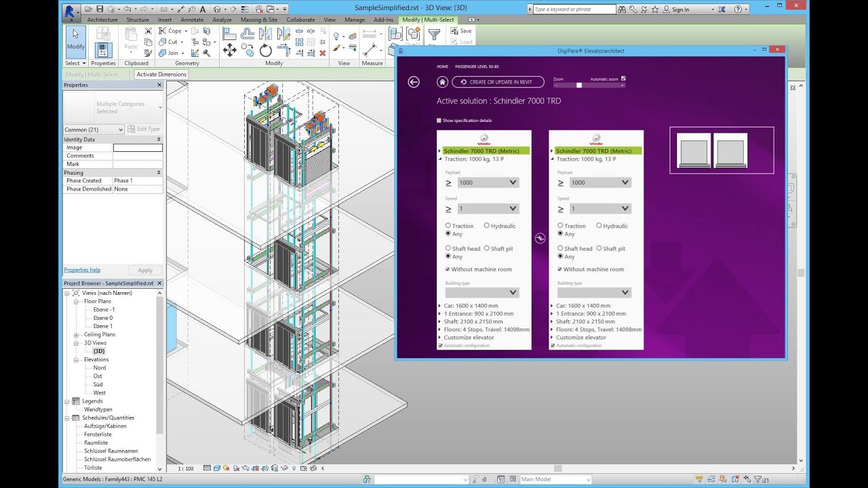Open the Properties palette icon in ribbon
The height and width of the screenshot is (488, 868).
point(103,50)
